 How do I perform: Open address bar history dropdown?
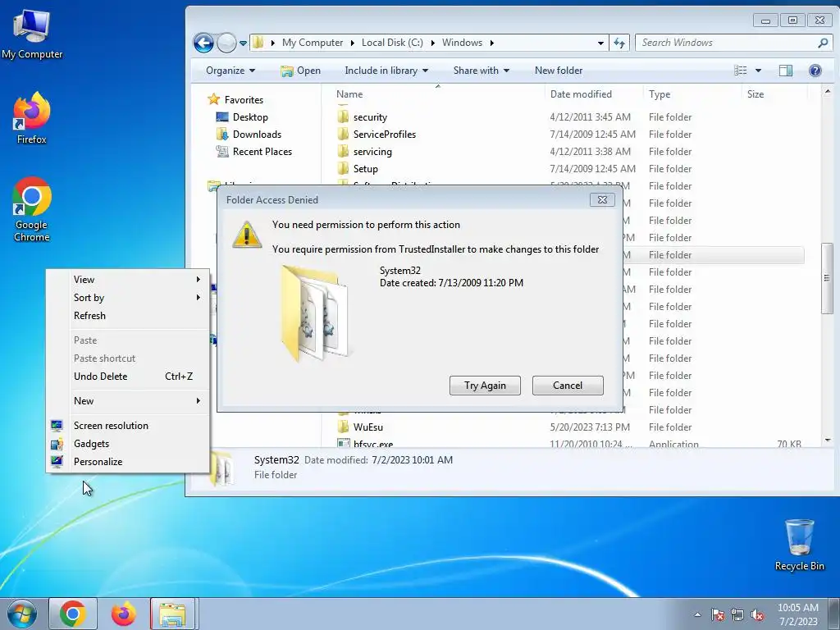[x=600, y=43]
